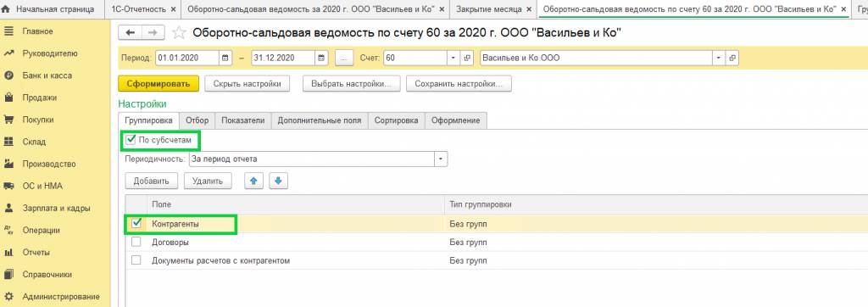Close Оборотно-сальдовая ведомость по счету 60 tab
The height and width of the screenshot is (307, 868).
point(843,9)
